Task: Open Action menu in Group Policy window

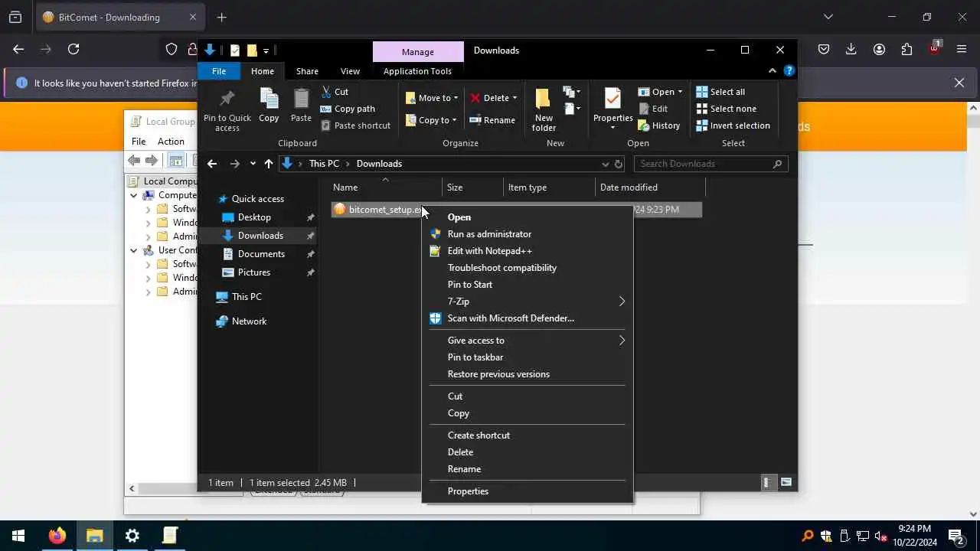Action: [171, 142]
